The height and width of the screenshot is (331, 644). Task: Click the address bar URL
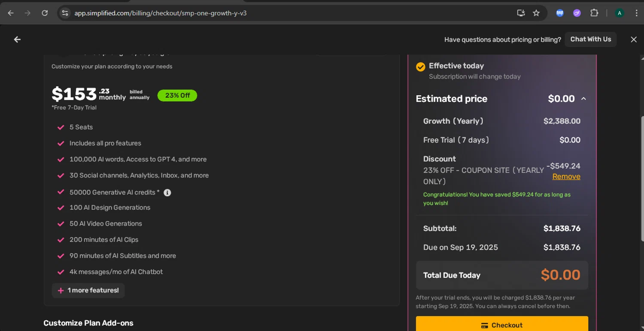point(161,13)
